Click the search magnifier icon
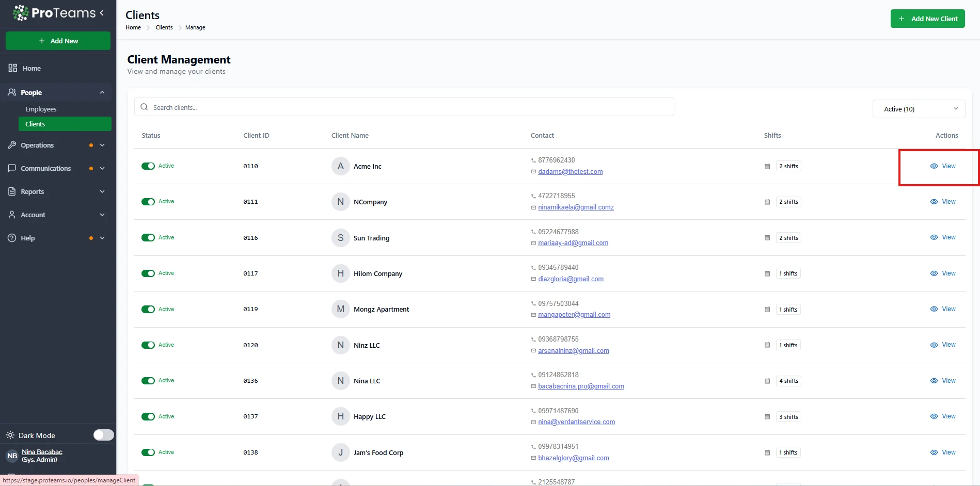Viewport: 980px width, 486px height. point(145,107)
